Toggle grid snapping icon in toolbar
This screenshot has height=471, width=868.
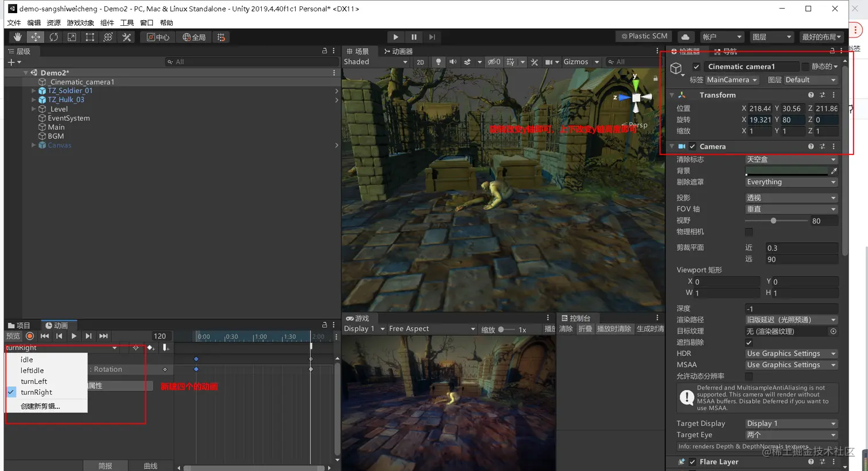tap(221, 37)
